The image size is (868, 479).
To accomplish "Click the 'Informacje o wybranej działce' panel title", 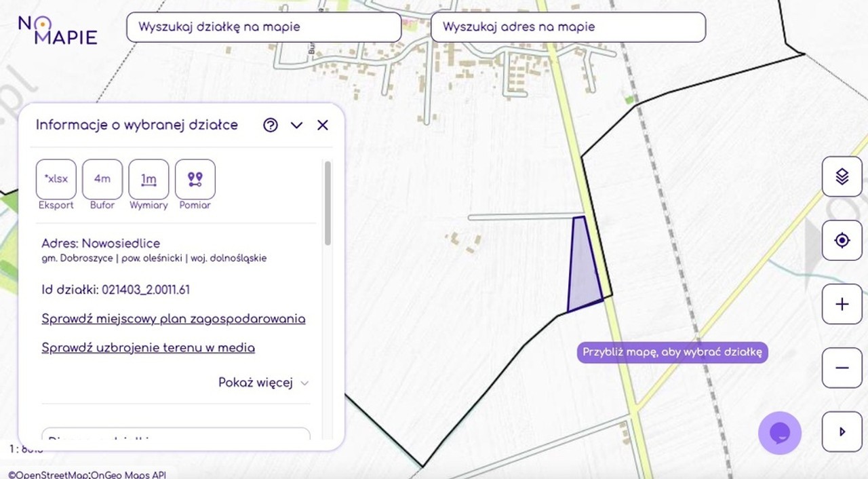I will coord(137,125).
